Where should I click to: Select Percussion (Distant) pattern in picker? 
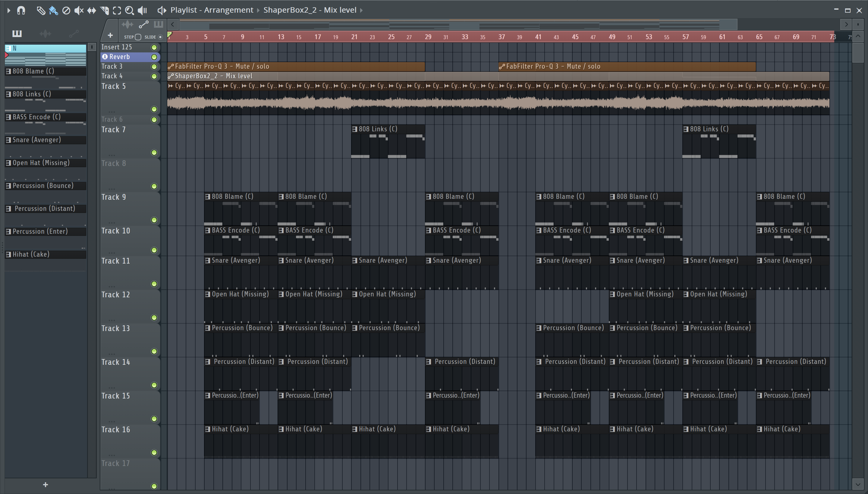click(46, 209)
